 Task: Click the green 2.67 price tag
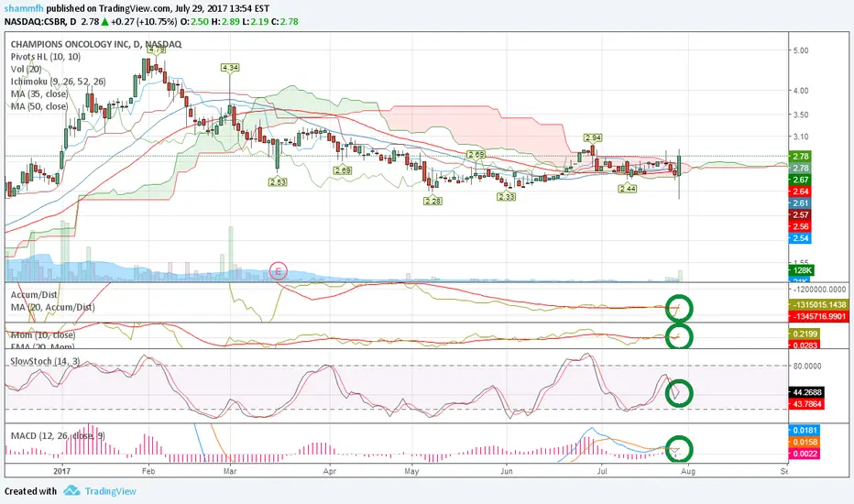click(800, 180)
